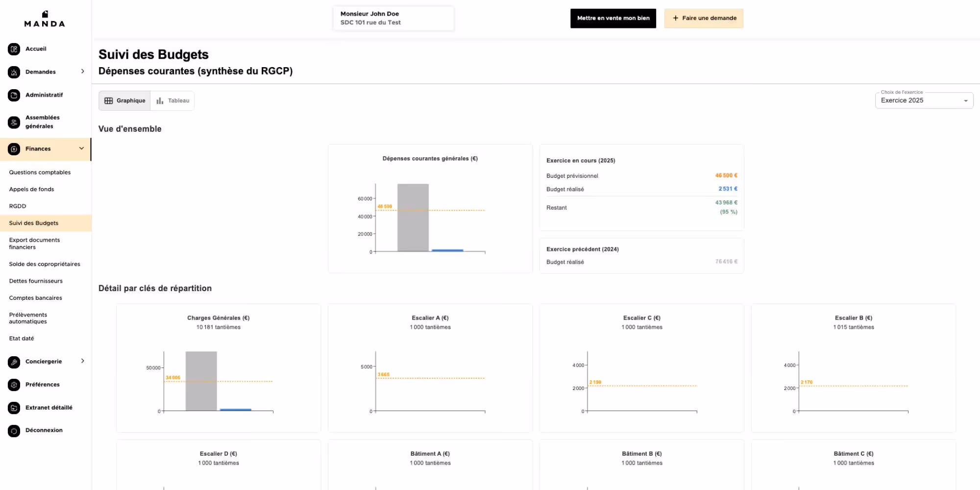Click the grey 2024 bar in Dépenses courantes générales
This screenshot has height=490, width=980.
pos(413,218)
